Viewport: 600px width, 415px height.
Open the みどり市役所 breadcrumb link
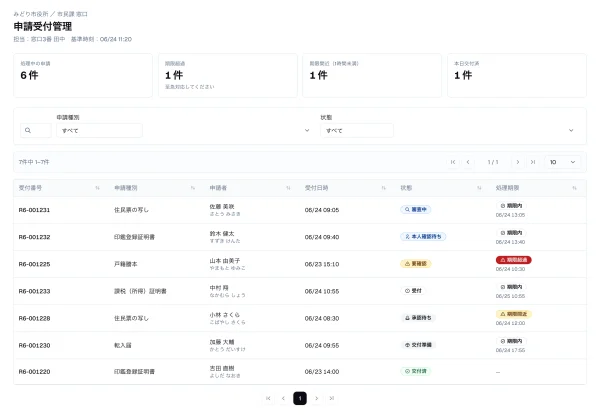click(x=31, y=14)
